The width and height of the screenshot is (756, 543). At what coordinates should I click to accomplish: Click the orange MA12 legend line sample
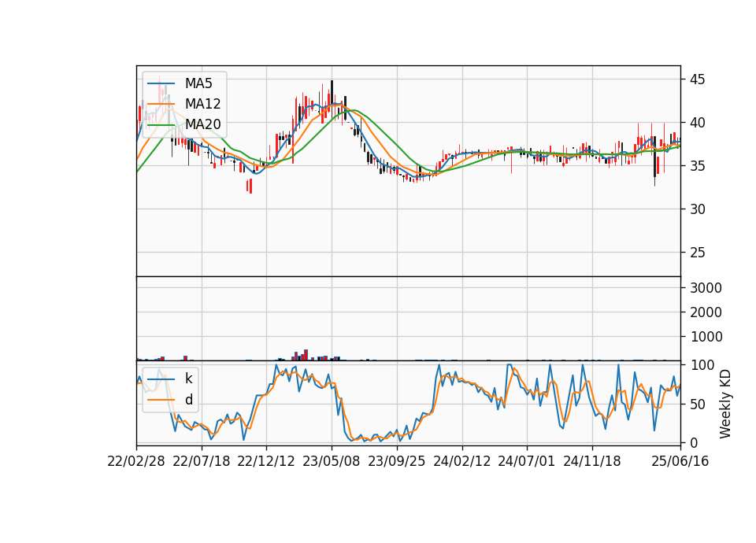[161, 104]
